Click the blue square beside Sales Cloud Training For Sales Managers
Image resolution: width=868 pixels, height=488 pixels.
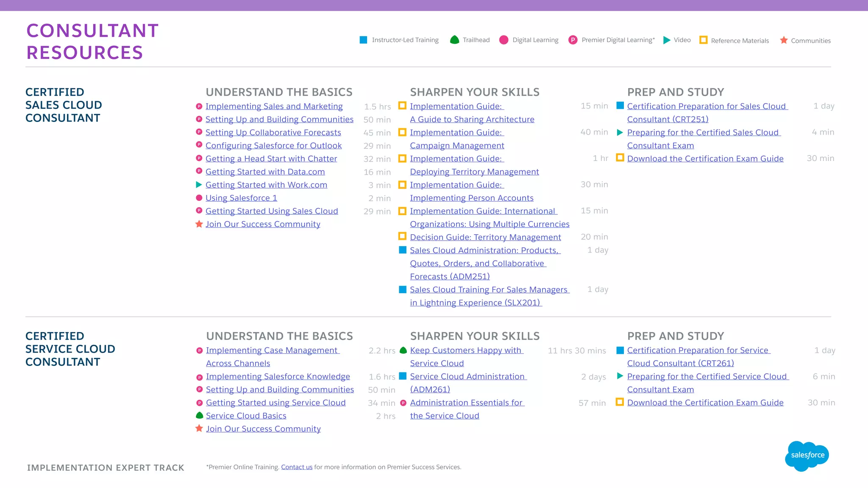(403, 289)
